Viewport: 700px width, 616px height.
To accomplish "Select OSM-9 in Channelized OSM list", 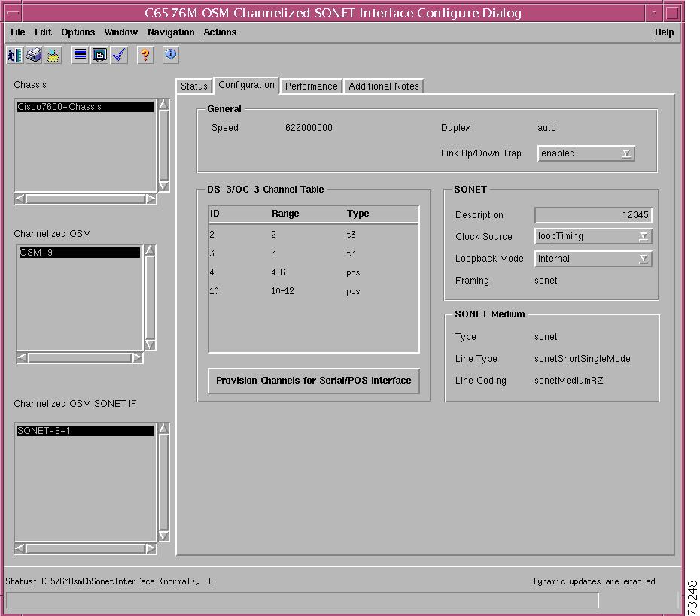I will click(x=80, y=253).
